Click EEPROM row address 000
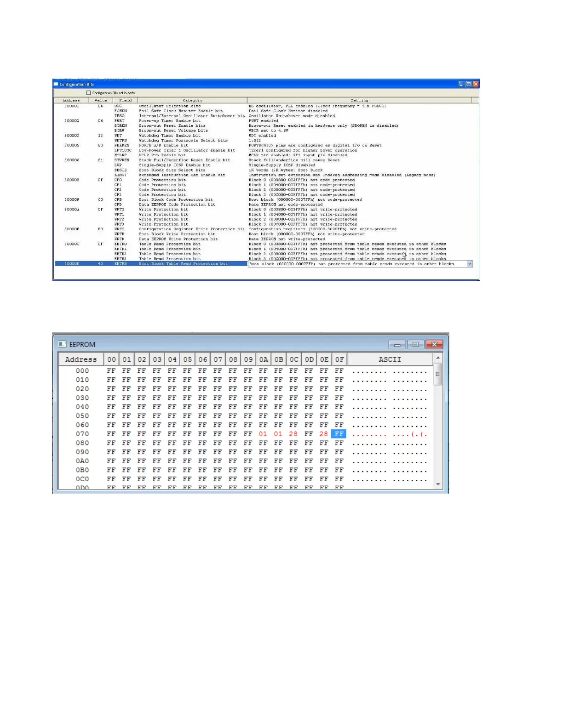This screenshot has height=728, width=563. pos(82,371)
